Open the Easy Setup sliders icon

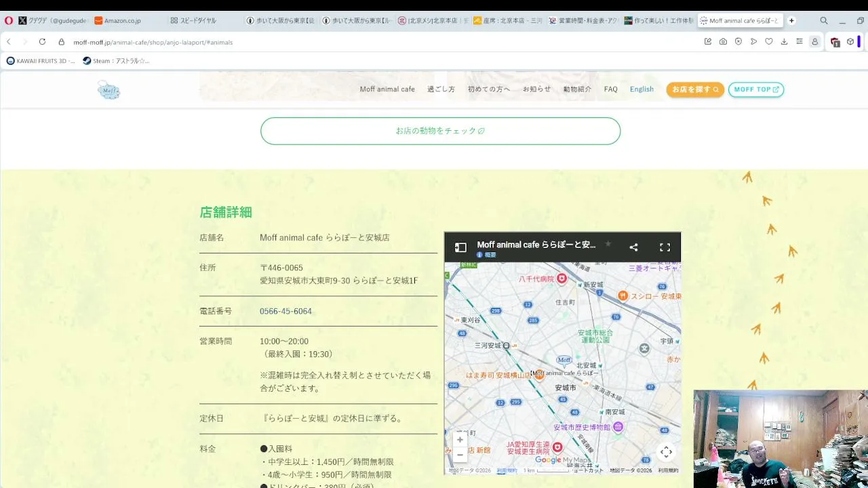pyautogui.click(x=800, y=42)
